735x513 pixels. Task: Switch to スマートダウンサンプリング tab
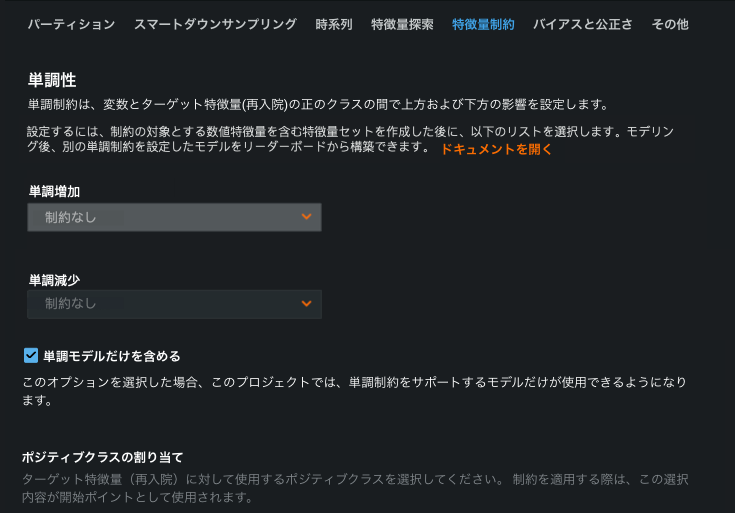pos(215,24)
